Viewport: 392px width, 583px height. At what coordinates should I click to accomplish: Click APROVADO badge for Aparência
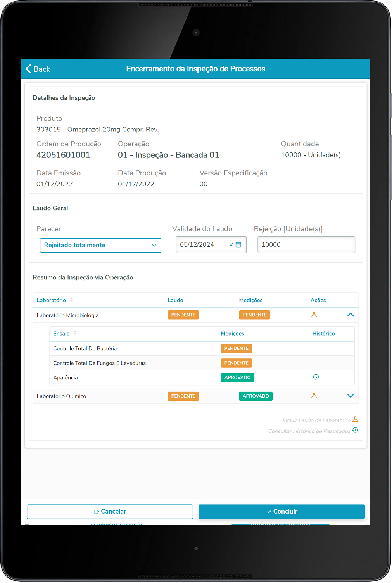pos(237,377)
